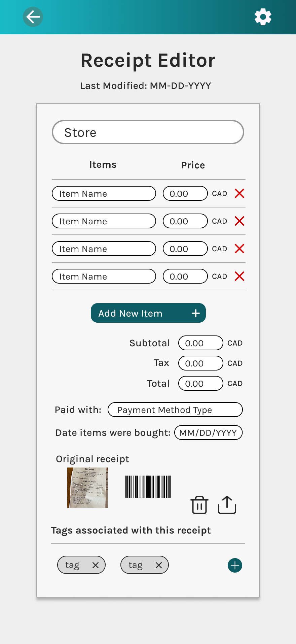Focus the Store name field
Viewport: 296px width, 644px height.
point(148,132)
